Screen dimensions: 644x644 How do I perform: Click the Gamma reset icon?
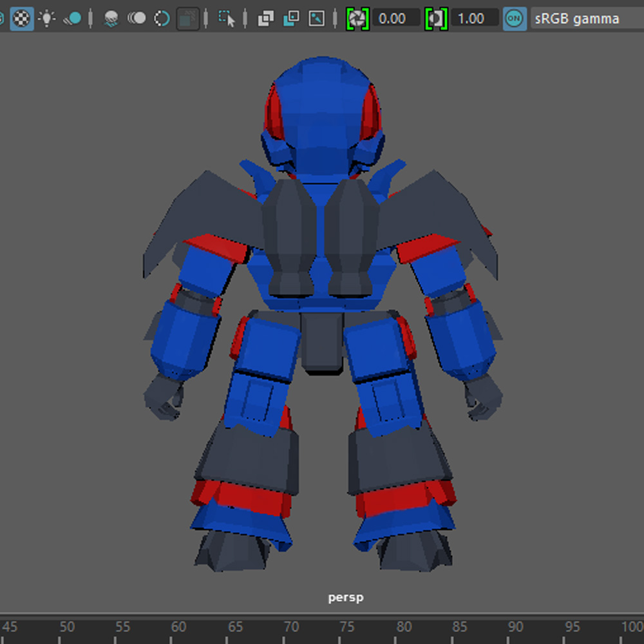coord(436,19)
